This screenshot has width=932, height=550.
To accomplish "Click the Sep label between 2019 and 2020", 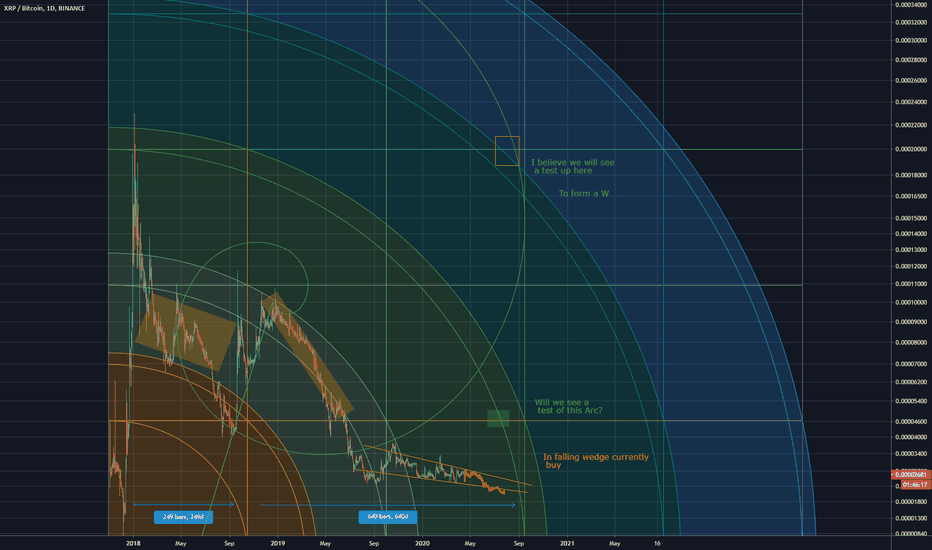I will click(x=374, y=543).
